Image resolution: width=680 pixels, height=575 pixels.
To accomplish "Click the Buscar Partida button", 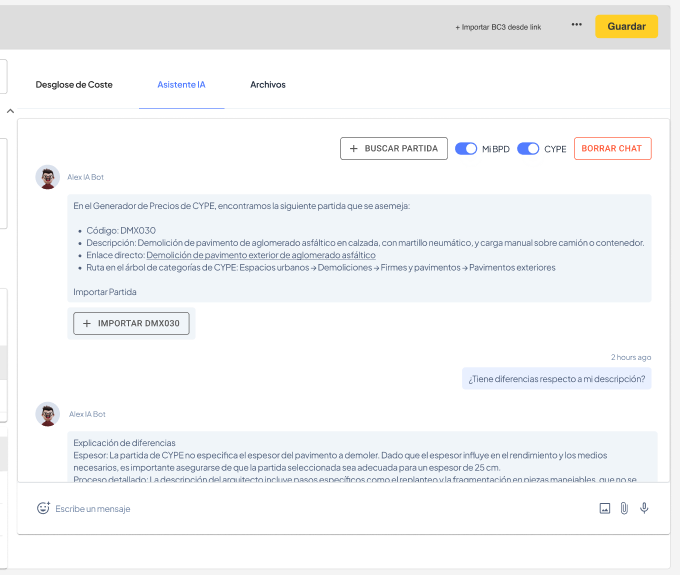I will (393, 149).
